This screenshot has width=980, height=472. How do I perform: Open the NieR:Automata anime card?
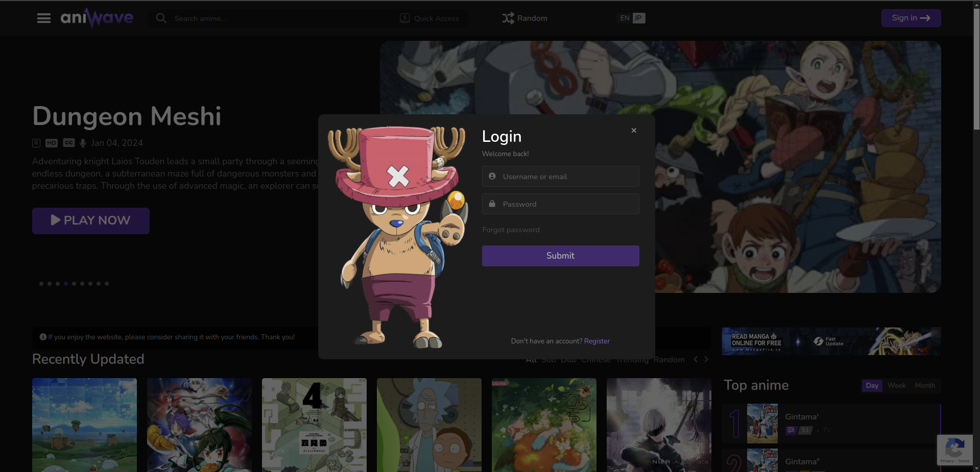(659, 425)
